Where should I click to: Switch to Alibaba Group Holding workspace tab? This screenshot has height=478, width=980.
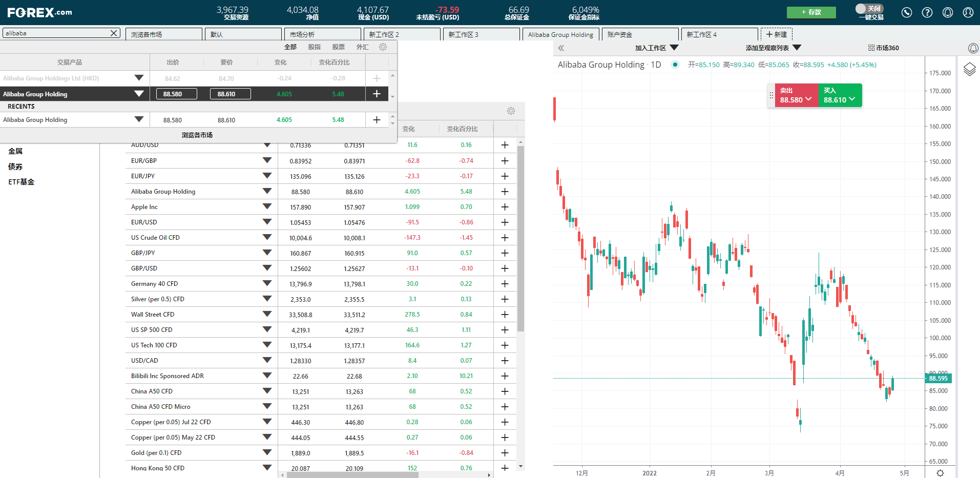(x=561, y=34)
